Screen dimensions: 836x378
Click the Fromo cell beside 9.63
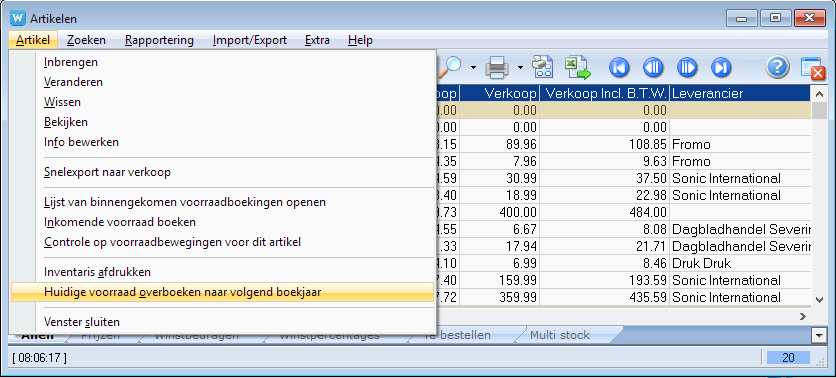(x=741, y=162)
